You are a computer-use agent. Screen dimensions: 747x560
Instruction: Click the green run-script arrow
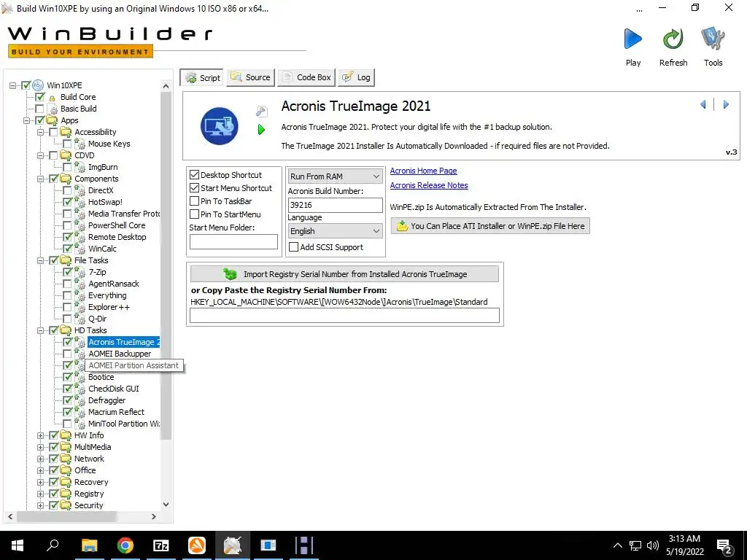click(x=261, y=129)
